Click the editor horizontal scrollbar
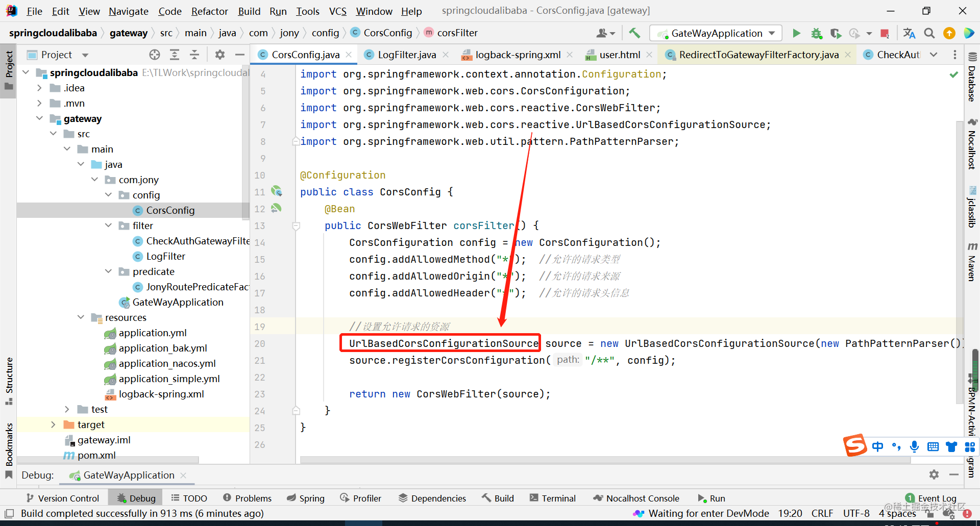Screen dimensions: 980x526 (x=605, y=460)
